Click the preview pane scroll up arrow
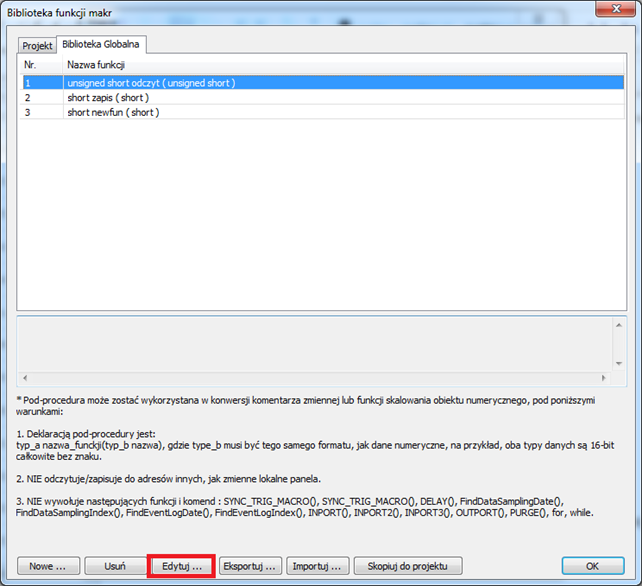This screenshot has width=642, height=586. pyautogui.click(x=619, y=325)
